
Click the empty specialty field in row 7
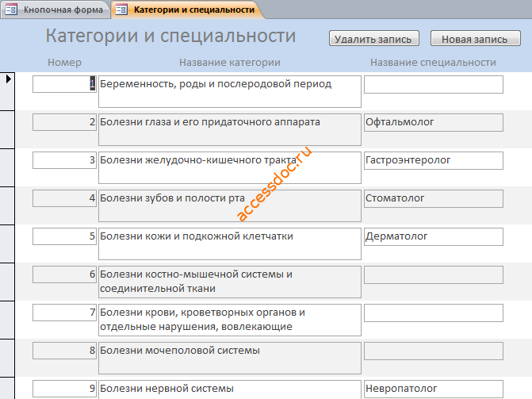click(434, 313)
